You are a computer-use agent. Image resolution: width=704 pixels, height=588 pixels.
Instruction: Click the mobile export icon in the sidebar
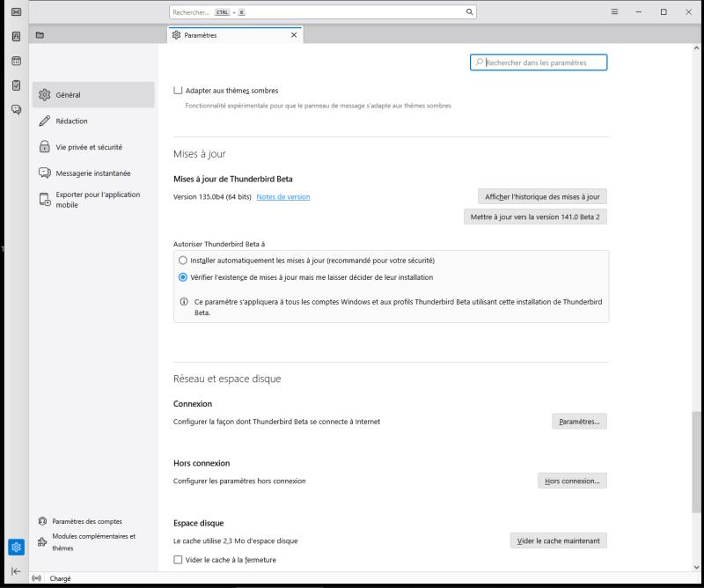pyautogui.click(x=45, y=200)
